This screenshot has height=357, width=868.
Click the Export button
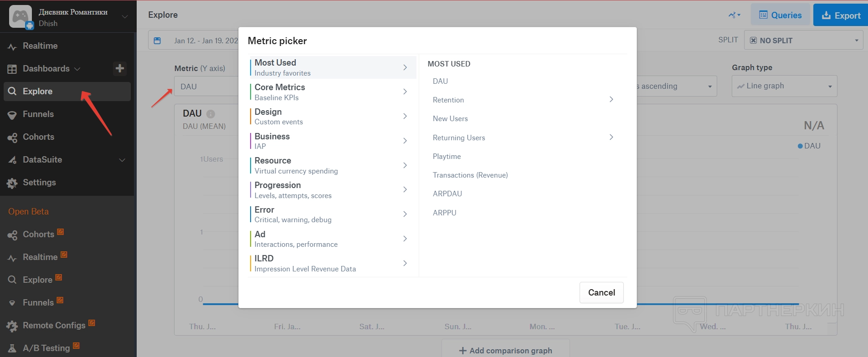point(841,15)
